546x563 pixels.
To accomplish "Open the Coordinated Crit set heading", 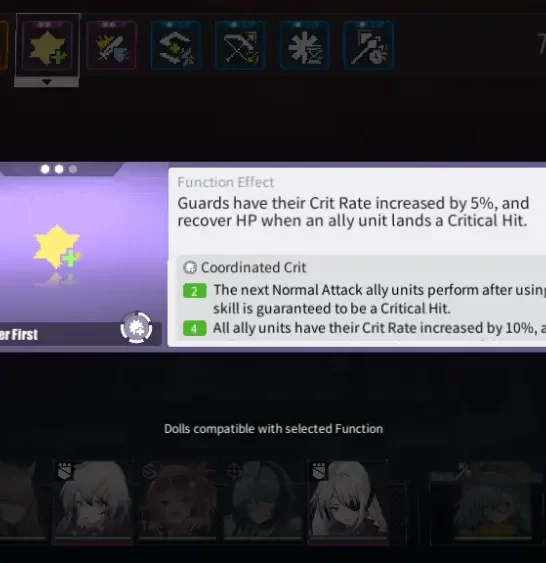I will pos(253,267).
